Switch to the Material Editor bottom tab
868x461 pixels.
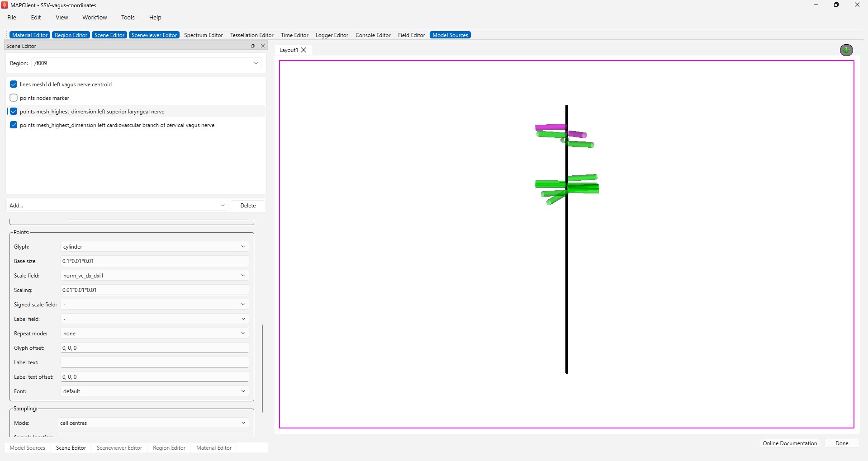click(x=214, y=448)
